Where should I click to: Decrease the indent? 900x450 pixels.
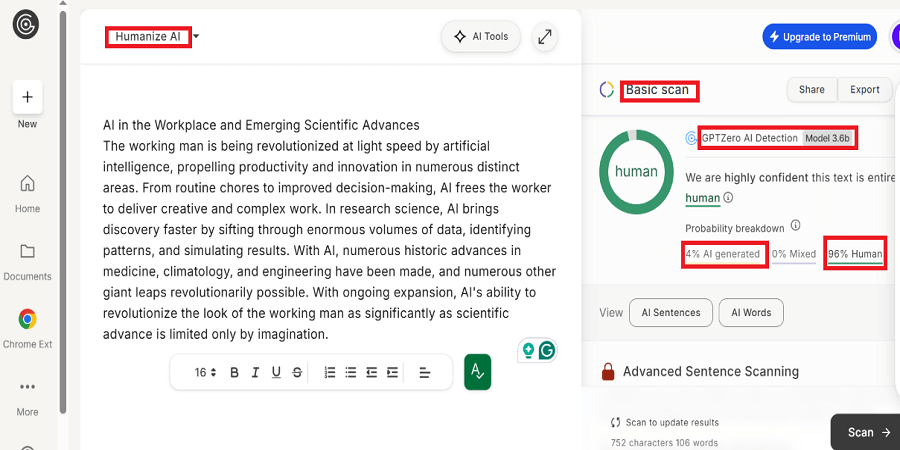tap(371, 373)
